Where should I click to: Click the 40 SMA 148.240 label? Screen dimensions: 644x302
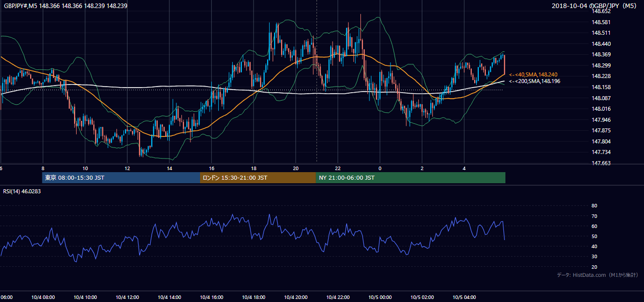click(533, 74)
